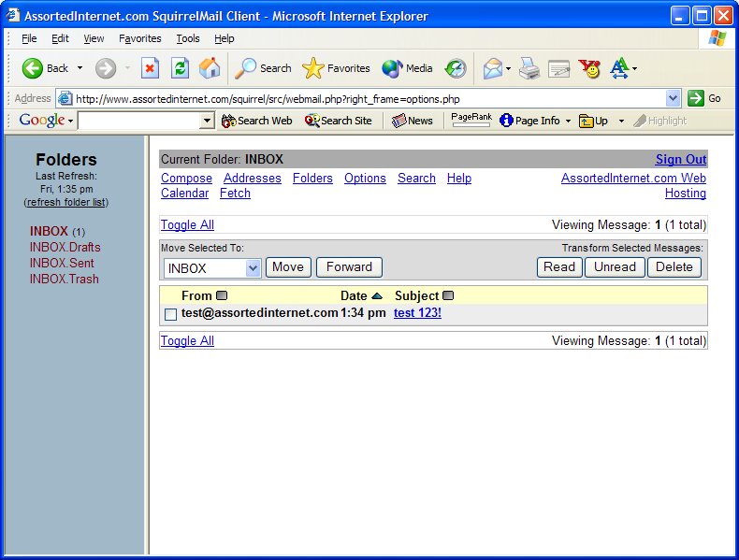Open the View menu

tap(94, 38)
